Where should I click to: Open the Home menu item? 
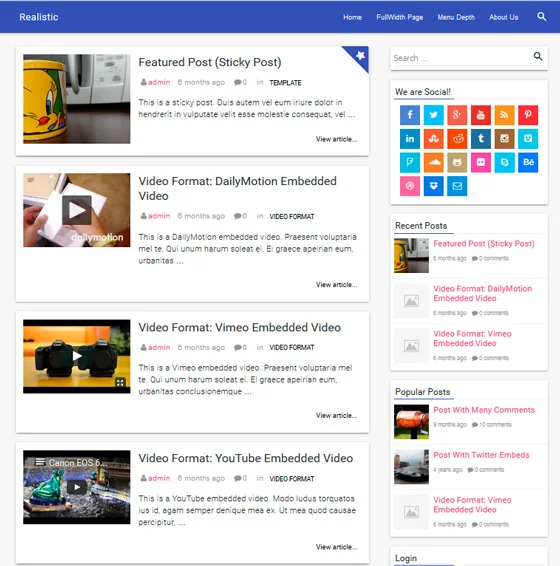pos(352,17)
